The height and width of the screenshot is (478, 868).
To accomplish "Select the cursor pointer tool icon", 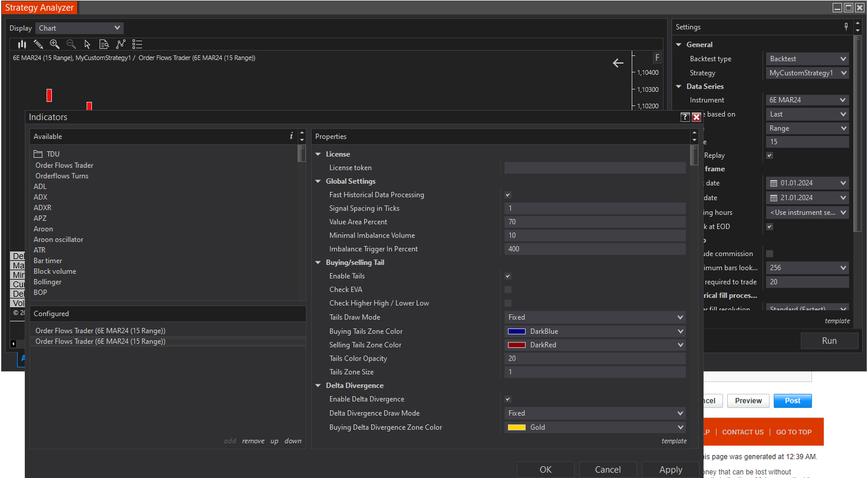I will pos(88,44).
